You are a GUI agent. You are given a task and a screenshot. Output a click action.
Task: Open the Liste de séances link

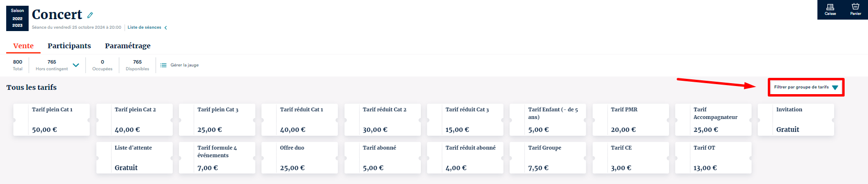144,28
